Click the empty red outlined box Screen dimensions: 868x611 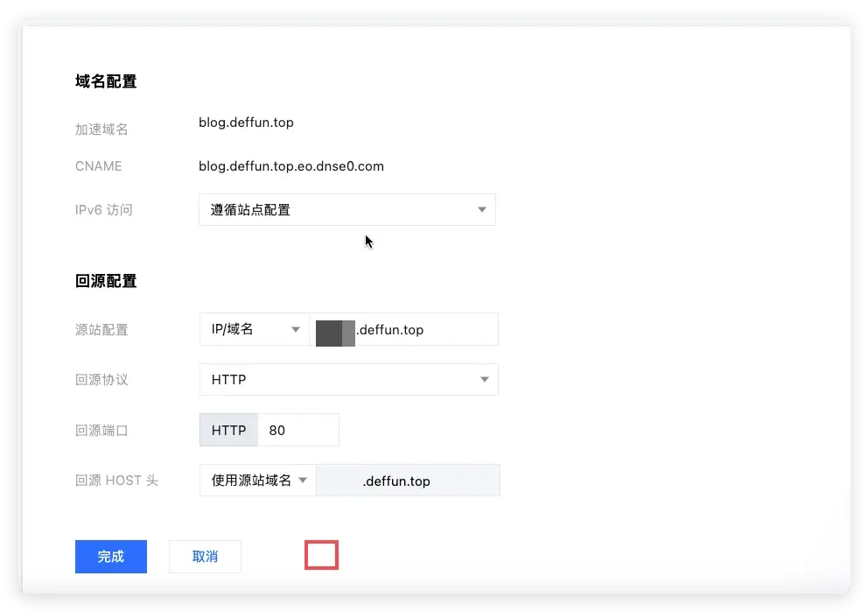[x=321, y=555]
